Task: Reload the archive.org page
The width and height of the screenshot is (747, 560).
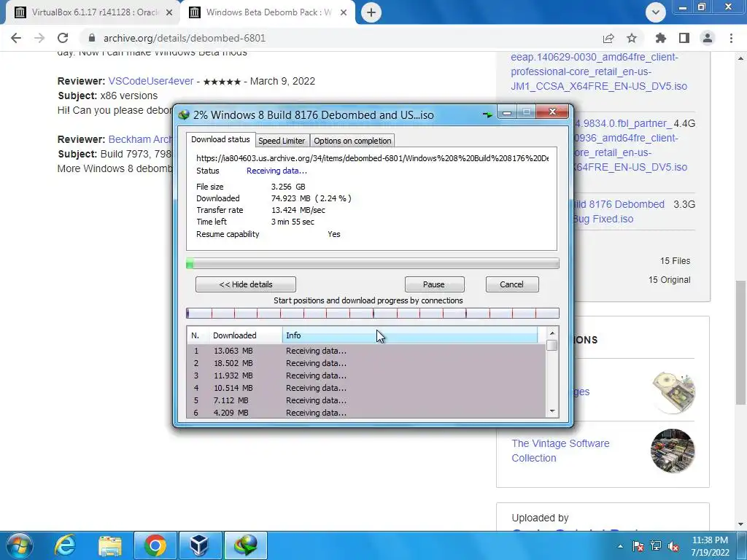Action: pyautogui.click(x=63, y=38)
